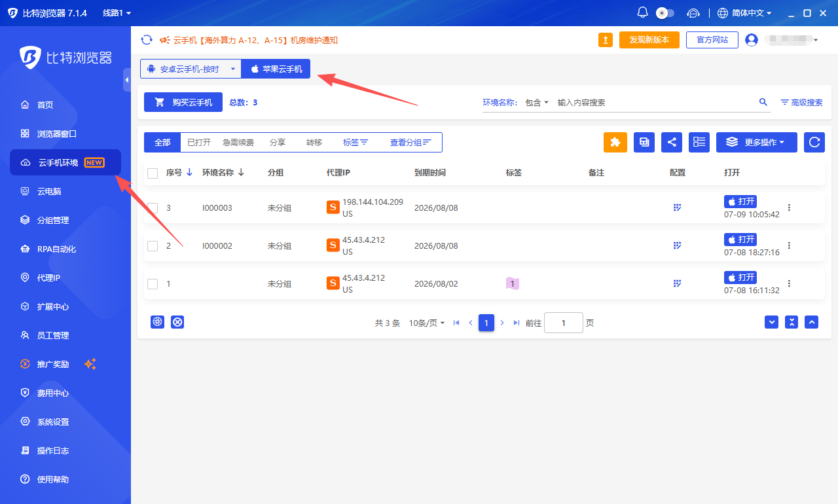The width and height of the screenshot is (838, 504).
Task: Open the customer service headset icon
Action: coord(693,12)
